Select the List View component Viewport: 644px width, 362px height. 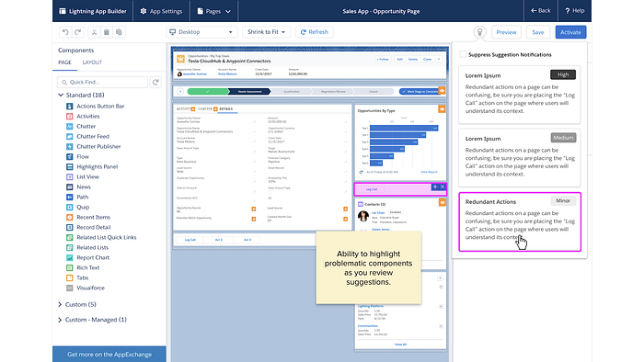tap(83, 176)
